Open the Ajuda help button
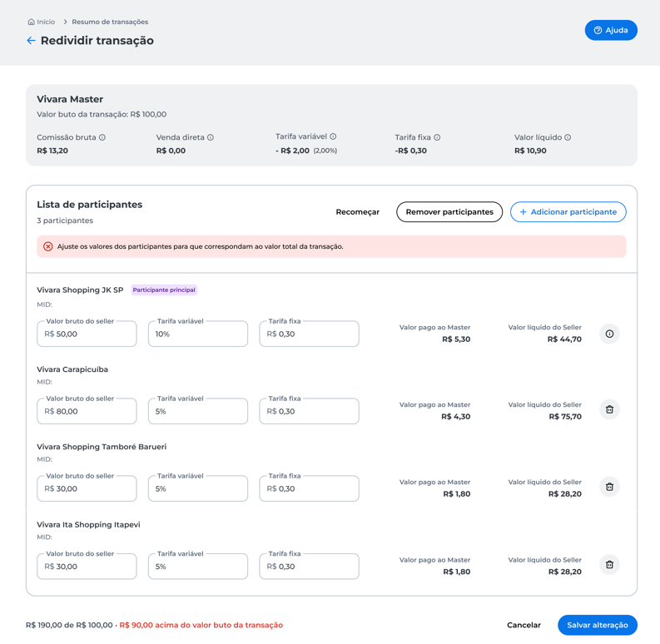The width and height of the screenshot is (660, 644). click(611, 30)
